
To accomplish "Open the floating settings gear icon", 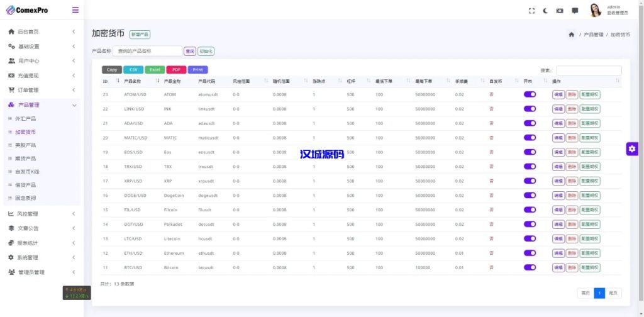I will click(x=632, y=148).
